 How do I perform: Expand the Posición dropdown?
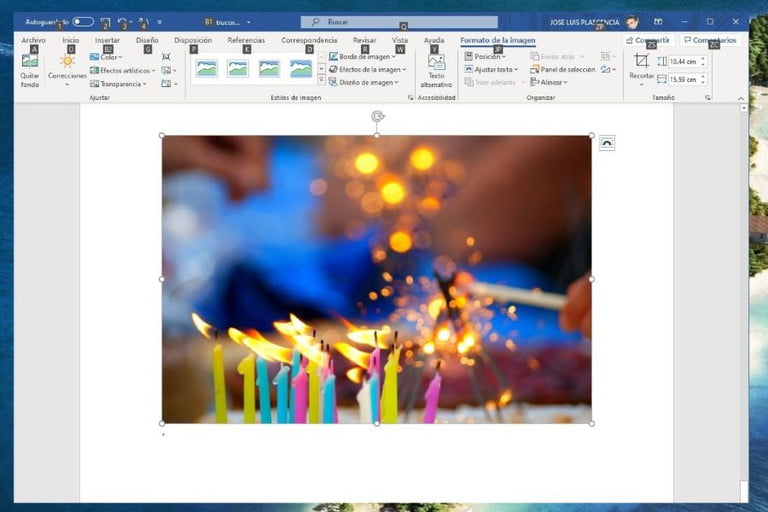point(488,57)
